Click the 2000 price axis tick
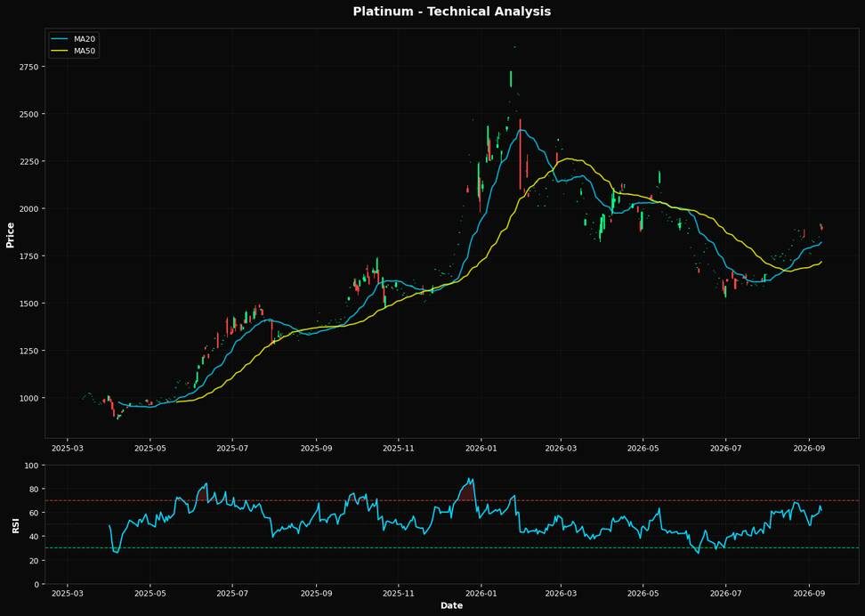 tap(29, 208)
